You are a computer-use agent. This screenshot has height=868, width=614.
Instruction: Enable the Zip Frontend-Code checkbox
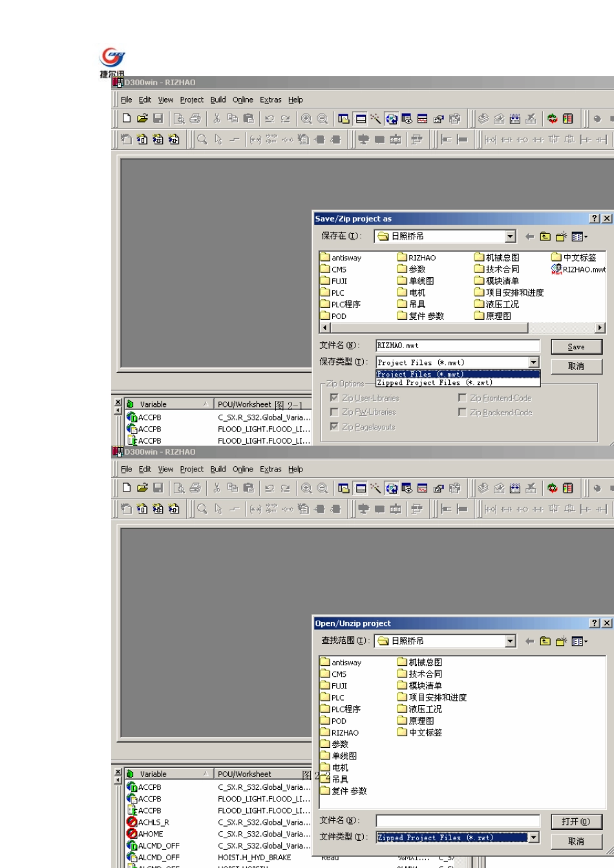click(462, 398)
